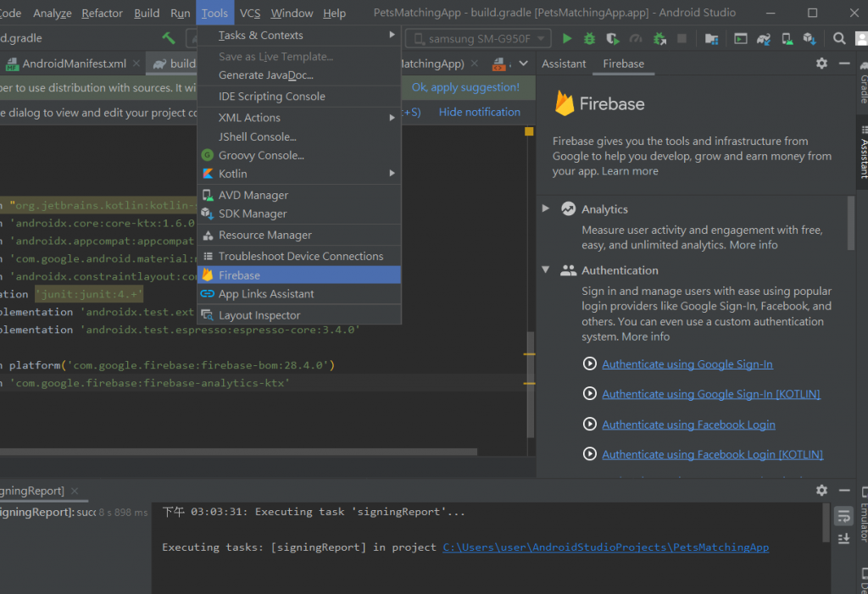
Task: Open the Gradle side tool window
Action: pos(862,83)
